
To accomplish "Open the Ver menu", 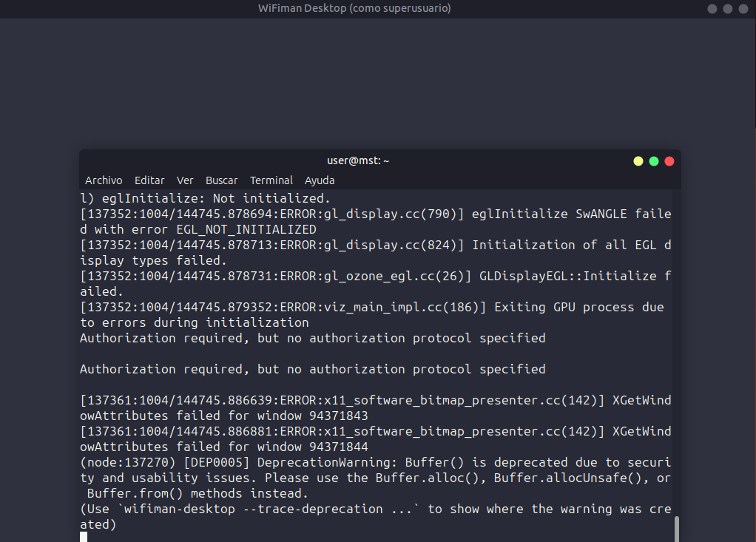I will (x=185, y=180).
